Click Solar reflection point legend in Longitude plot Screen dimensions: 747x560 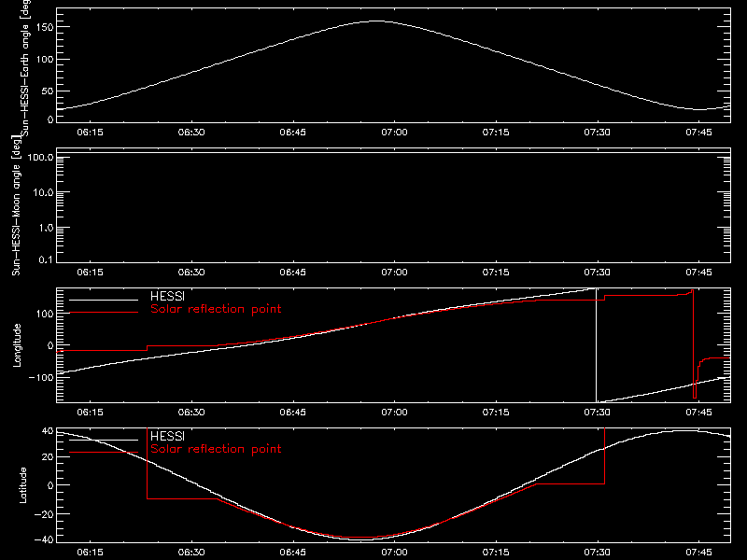tap(216, 309)
